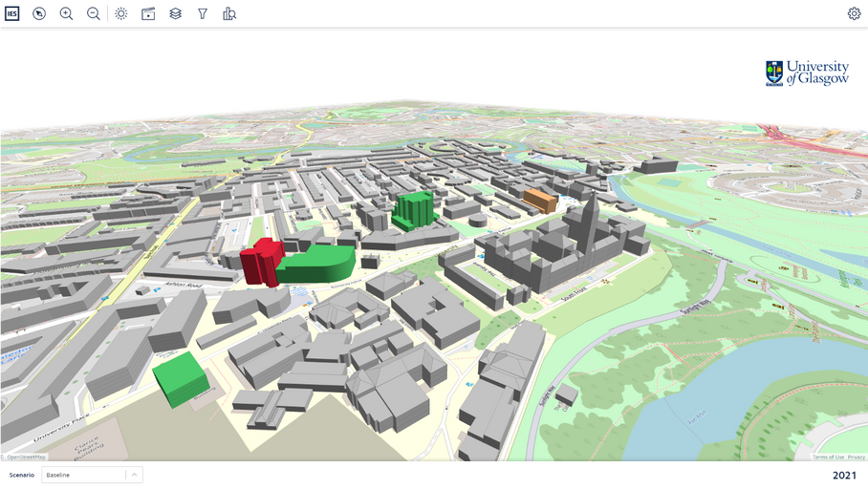The width and height of the screenshot is (868, 489).
Task: Open the settings gear
Action: coord(854,13)
